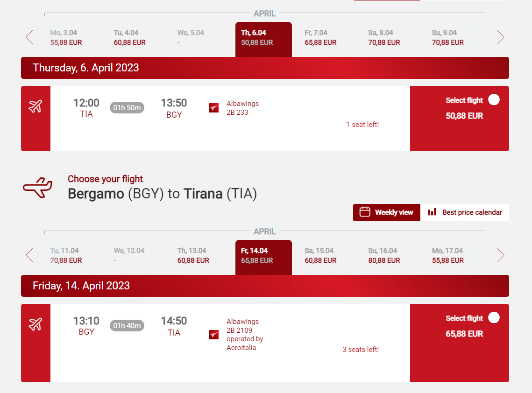Pick Fr, 7.04 for 65,88 EUR
532x393 pixels.
coord(320,38)
